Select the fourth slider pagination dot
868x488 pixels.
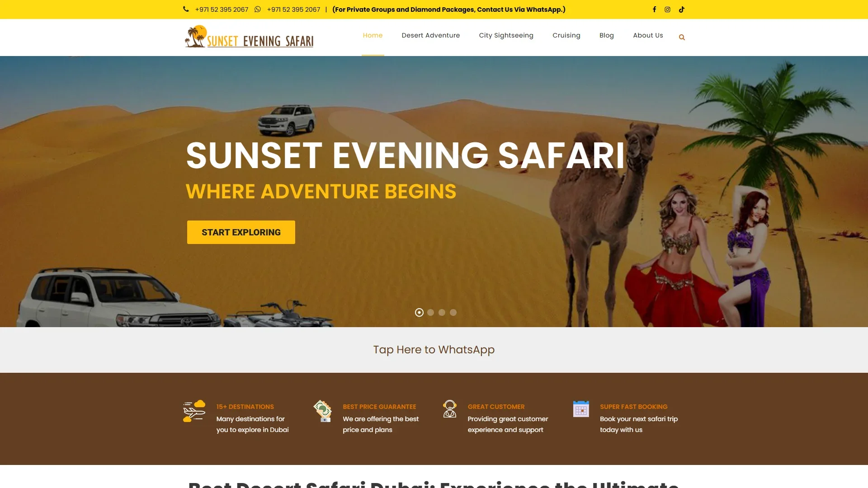click(x=453, y=312)
